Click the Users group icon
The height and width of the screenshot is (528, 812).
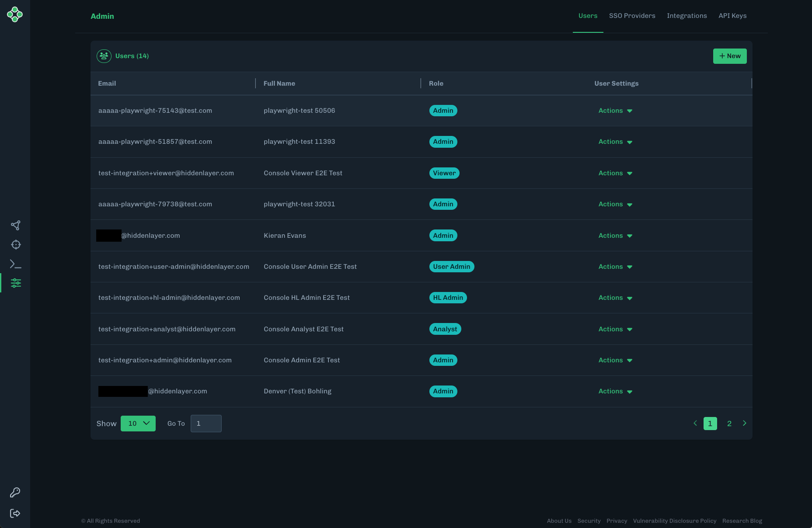104,56
